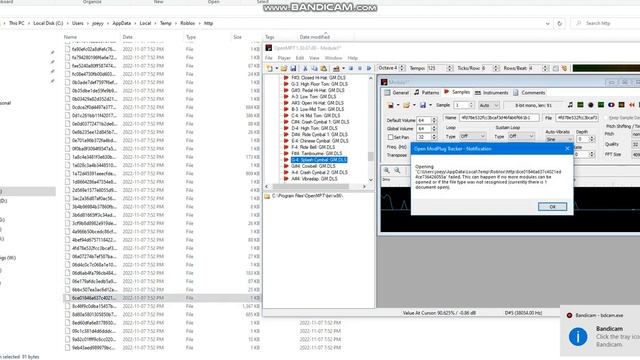The height and width of the screenshot is (360, 640).
Task: Click OK in the OpenMPT notification dialog
Action: point(552,207)
